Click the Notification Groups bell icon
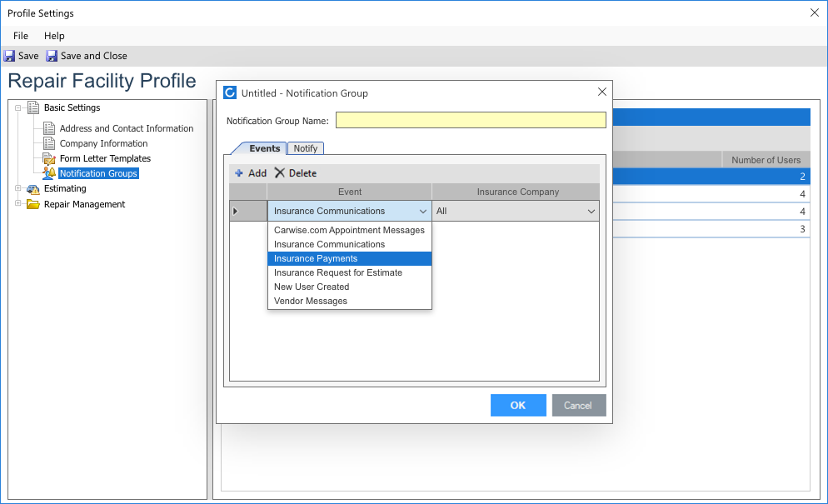828x504 pixels. [x=49, y=173]
